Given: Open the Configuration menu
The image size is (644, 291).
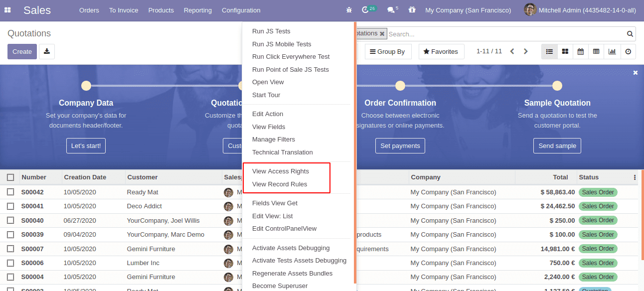Looking at the screenshot, I should click(x=241, y=10).
